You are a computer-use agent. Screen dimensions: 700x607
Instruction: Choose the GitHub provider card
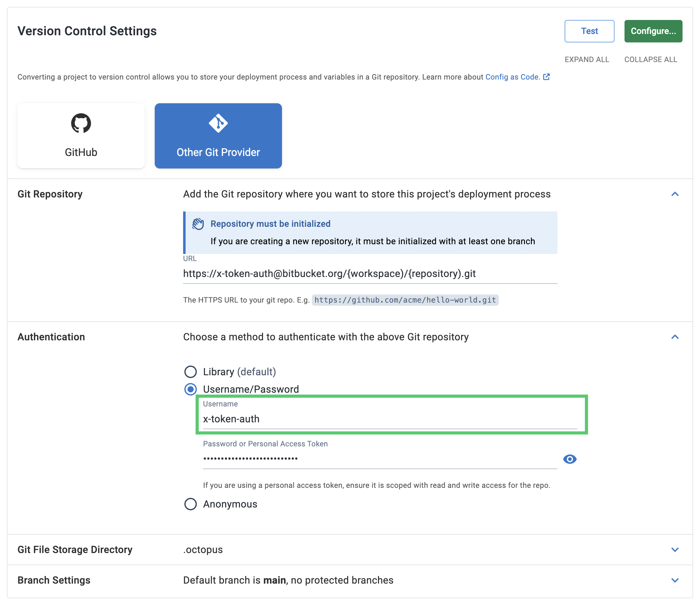click(81, 136)
